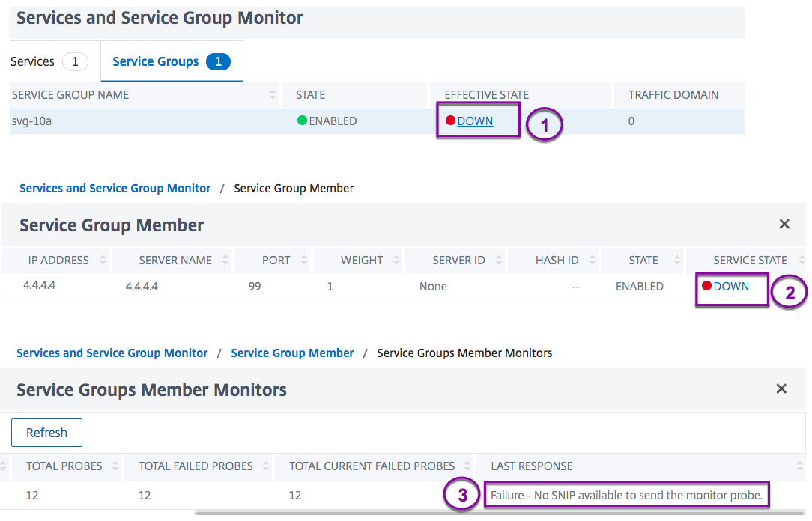Click the svg-10a service group name
The height and width of the screenshot is (521, 812).
coord(31,121)
